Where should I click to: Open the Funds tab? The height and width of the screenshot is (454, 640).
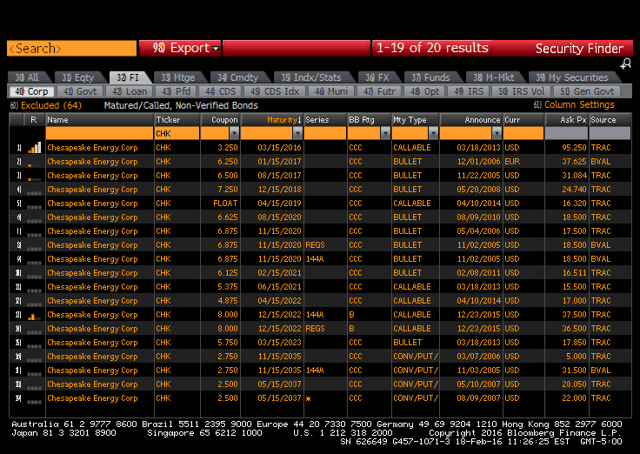(431, 77)
